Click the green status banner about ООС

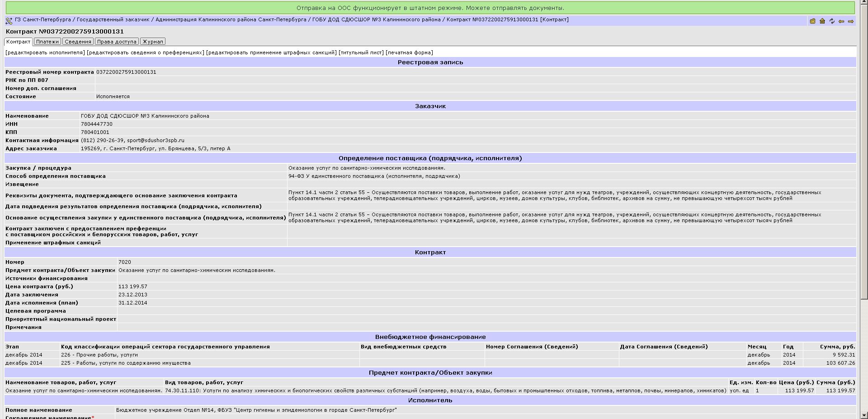(430, 8)
